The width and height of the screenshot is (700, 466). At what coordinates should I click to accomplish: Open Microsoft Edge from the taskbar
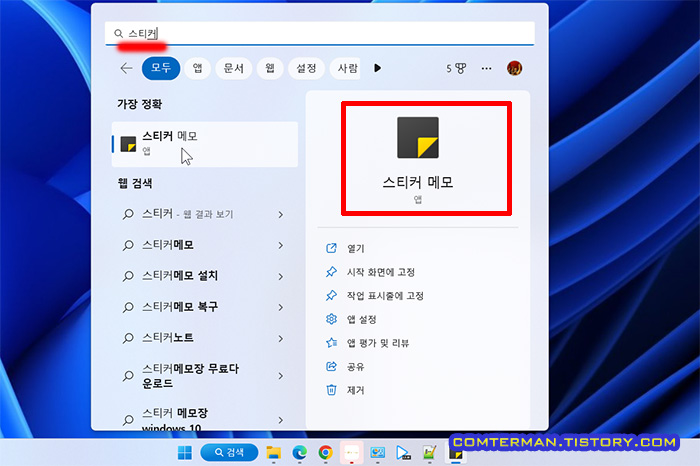[300, 453]
